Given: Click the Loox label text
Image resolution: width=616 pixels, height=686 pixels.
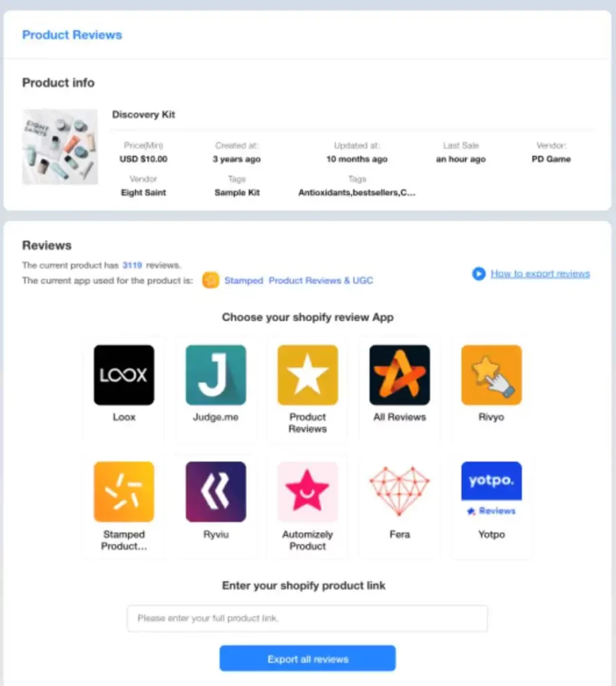Looking at the screenshot, I should click(x=124, y=417).
